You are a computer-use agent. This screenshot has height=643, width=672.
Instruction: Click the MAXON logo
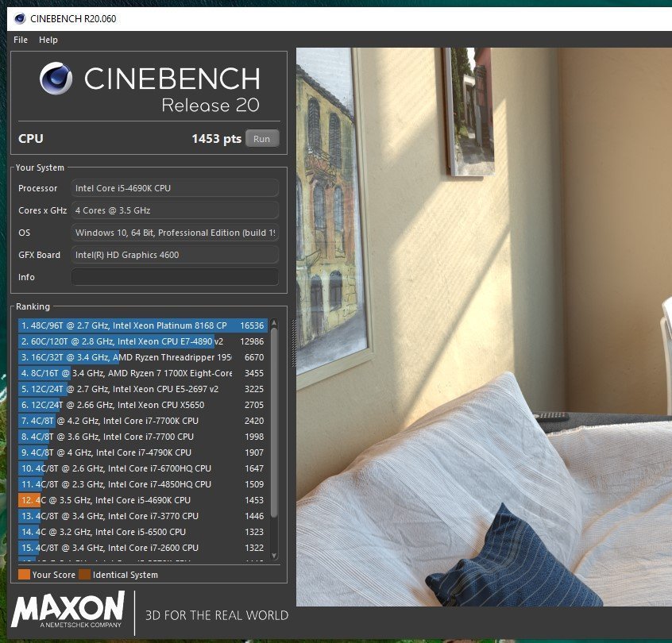pos(68,610)
